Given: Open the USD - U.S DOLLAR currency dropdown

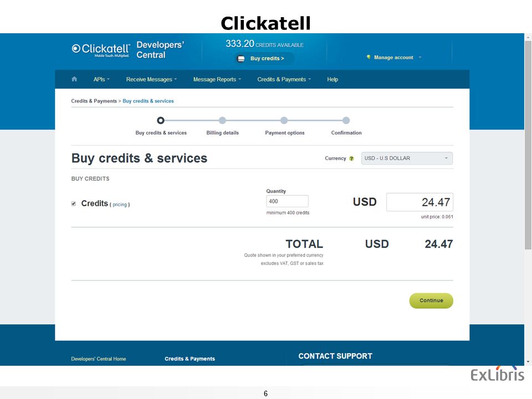Looking at the screenshot, I should 407,158.
